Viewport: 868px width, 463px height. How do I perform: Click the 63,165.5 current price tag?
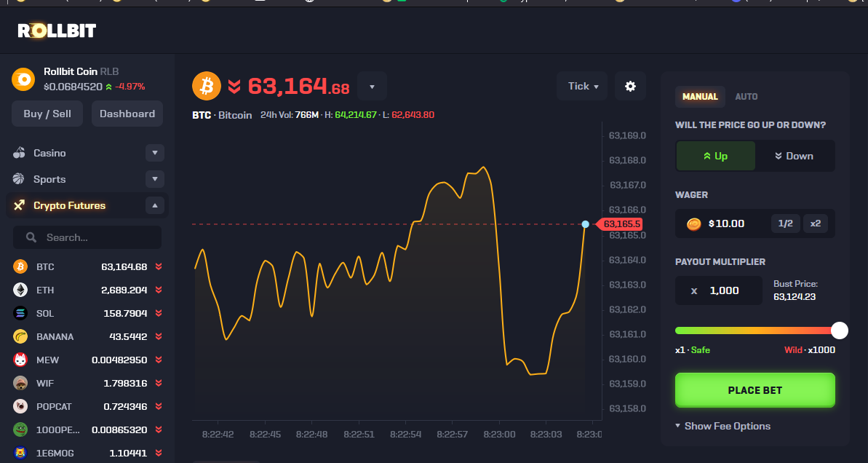619,224
